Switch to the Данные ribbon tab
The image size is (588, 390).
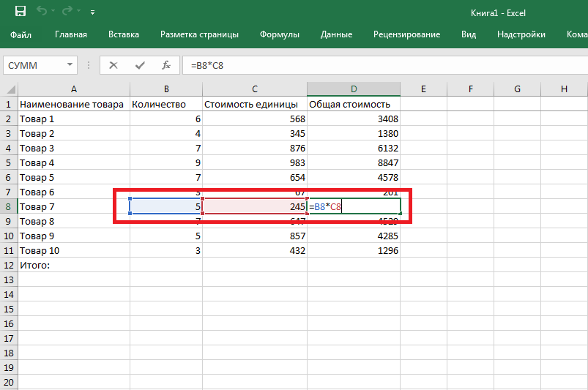click(336, 34)
